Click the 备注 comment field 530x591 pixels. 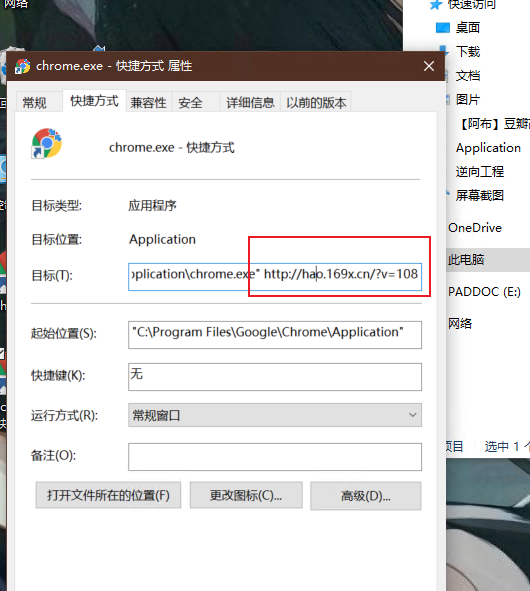(x=275, y=457)
